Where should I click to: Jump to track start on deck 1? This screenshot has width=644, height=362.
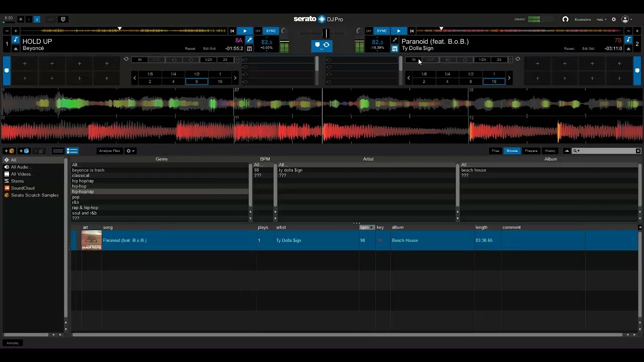tap(232, 31)
